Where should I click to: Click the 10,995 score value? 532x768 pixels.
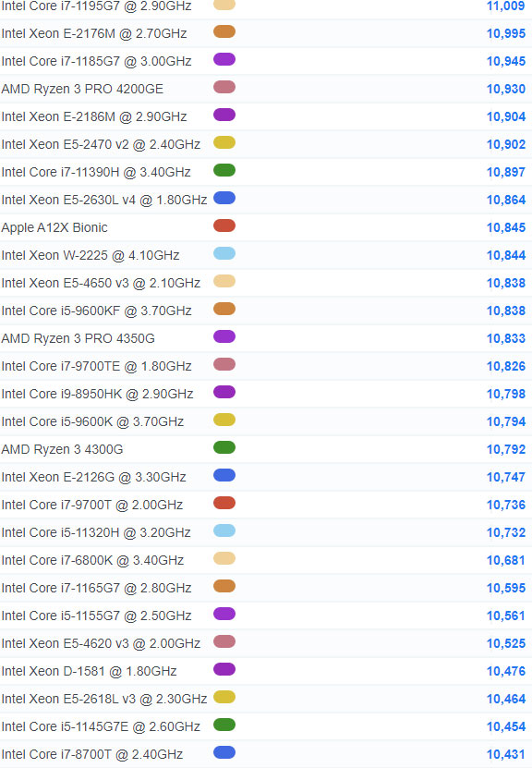click(506, 34)
